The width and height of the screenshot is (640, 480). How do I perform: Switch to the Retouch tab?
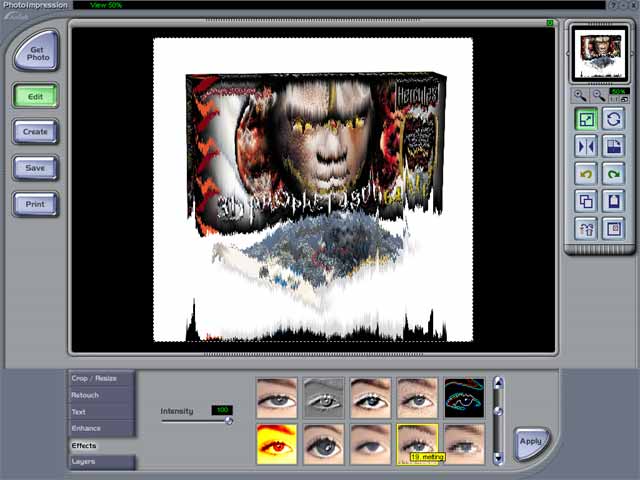[100, 395]
